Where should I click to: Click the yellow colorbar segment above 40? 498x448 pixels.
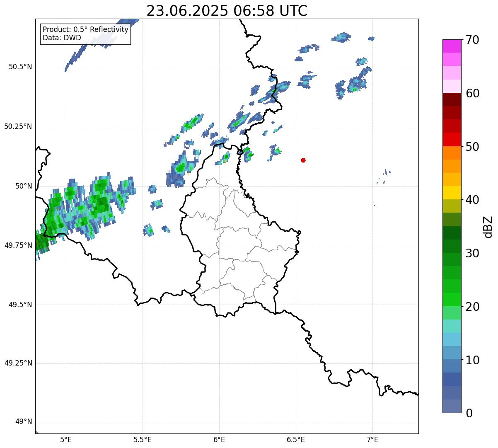click(x=452, y=193)
